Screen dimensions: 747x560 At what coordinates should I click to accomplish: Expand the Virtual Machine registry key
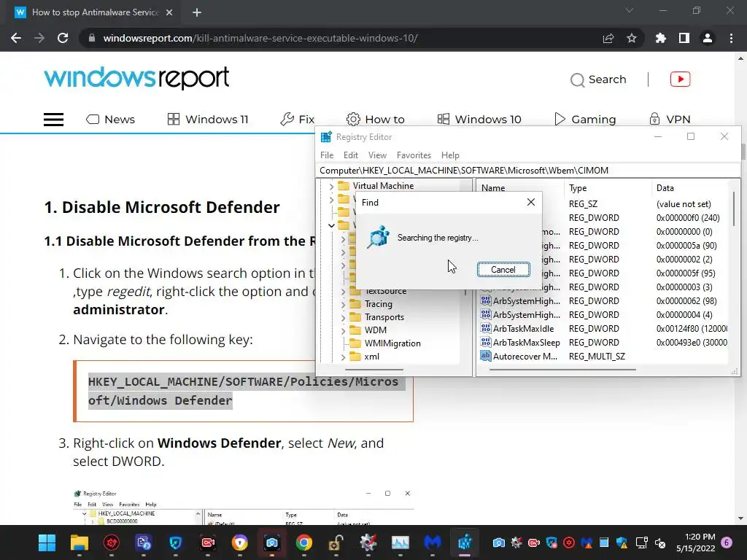(x=332, y=186)
